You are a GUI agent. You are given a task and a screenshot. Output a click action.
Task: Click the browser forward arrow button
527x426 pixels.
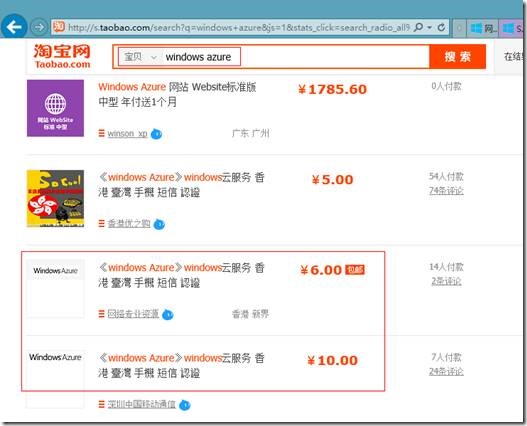(39, 27)
